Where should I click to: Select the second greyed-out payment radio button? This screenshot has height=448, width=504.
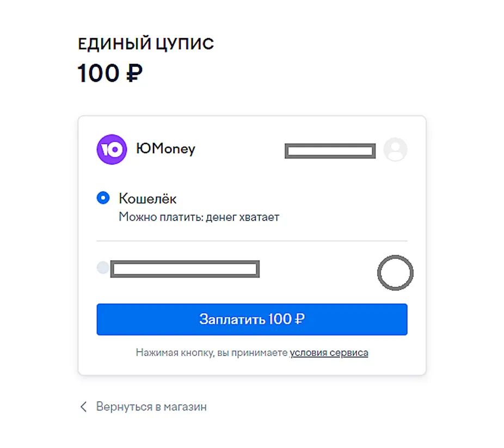click(x=102, y=268)
